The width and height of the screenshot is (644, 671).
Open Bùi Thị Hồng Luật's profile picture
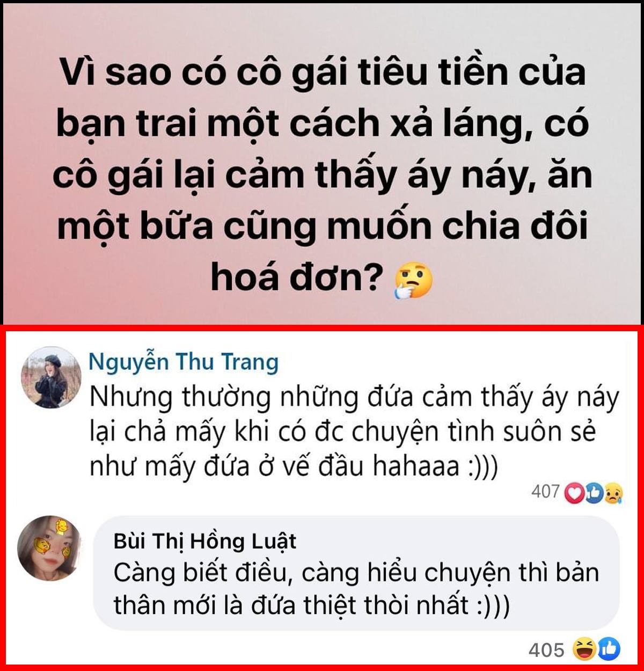point(49,548)
